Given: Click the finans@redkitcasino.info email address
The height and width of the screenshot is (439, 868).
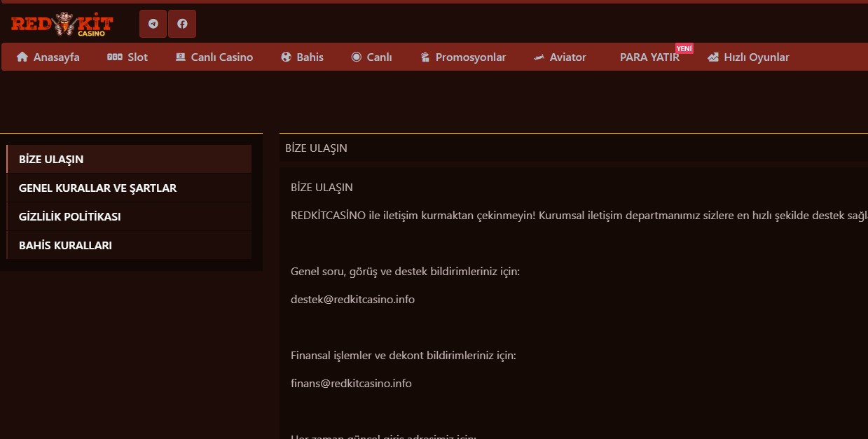Looking at the screenshot, I should pyautogui.click(x=351, y=384).
